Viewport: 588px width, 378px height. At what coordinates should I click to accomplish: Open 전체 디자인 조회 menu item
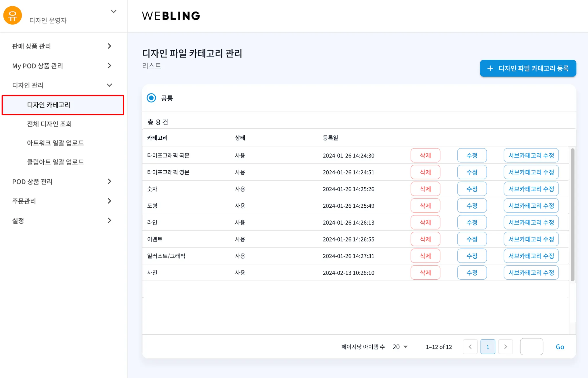[49, 124]
